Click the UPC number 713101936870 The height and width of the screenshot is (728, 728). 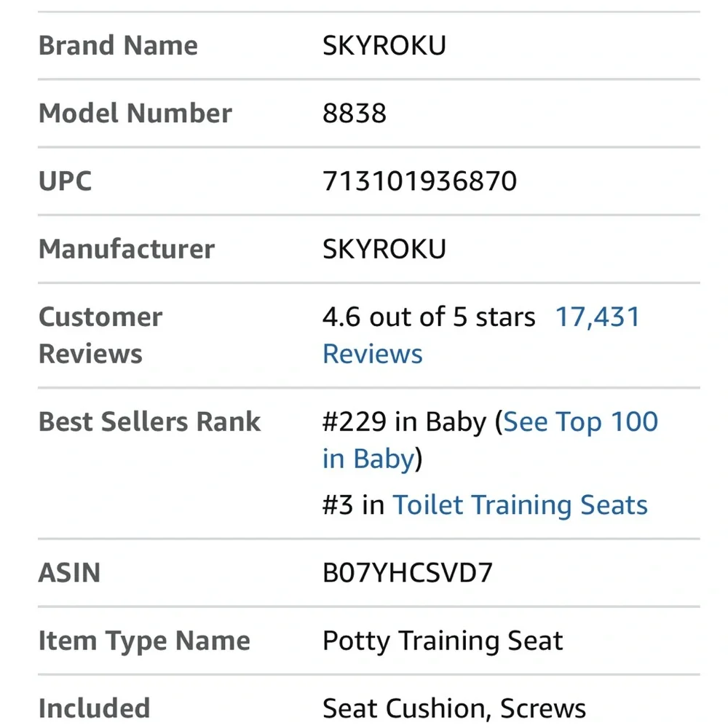(x=419, y=181)
